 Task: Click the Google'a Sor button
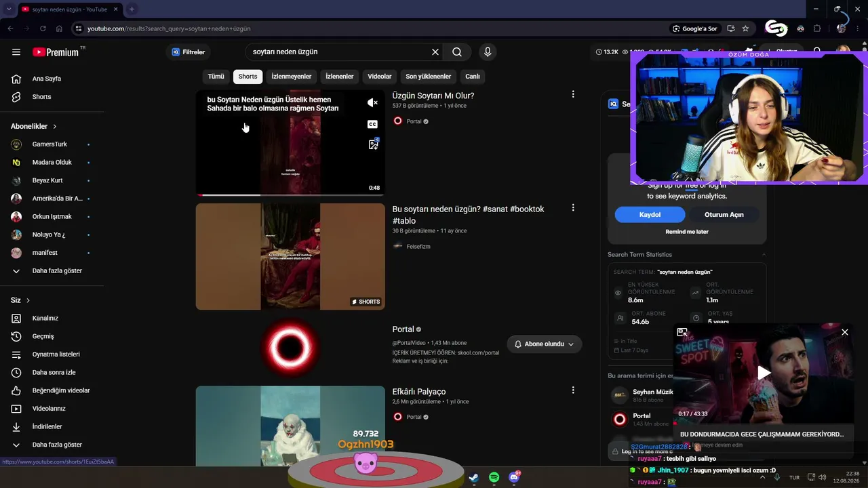click(x=694, y=28)
